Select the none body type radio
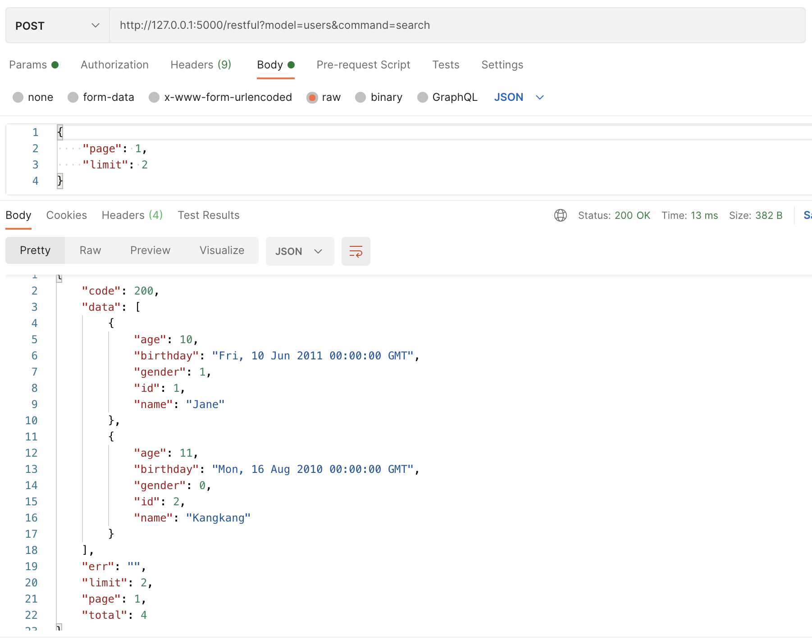Viewport: 812px width, 644px height. tap(18, 97)
